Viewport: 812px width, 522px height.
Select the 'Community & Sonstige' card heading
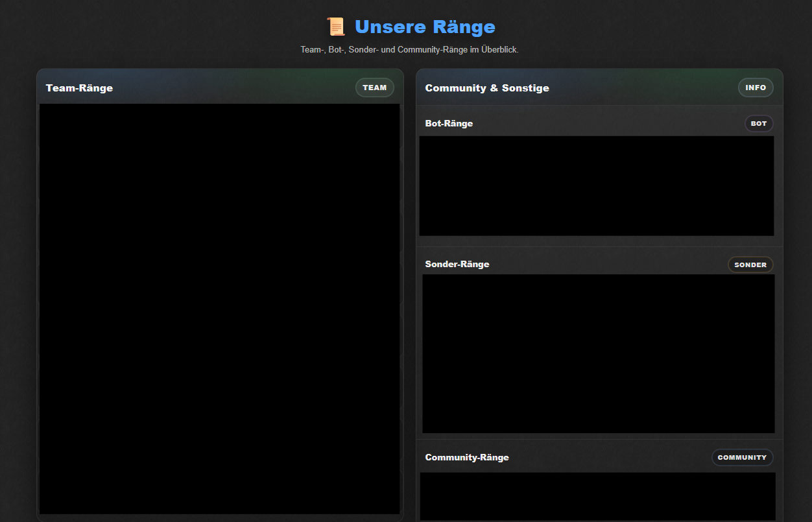[x=487, y=88]
